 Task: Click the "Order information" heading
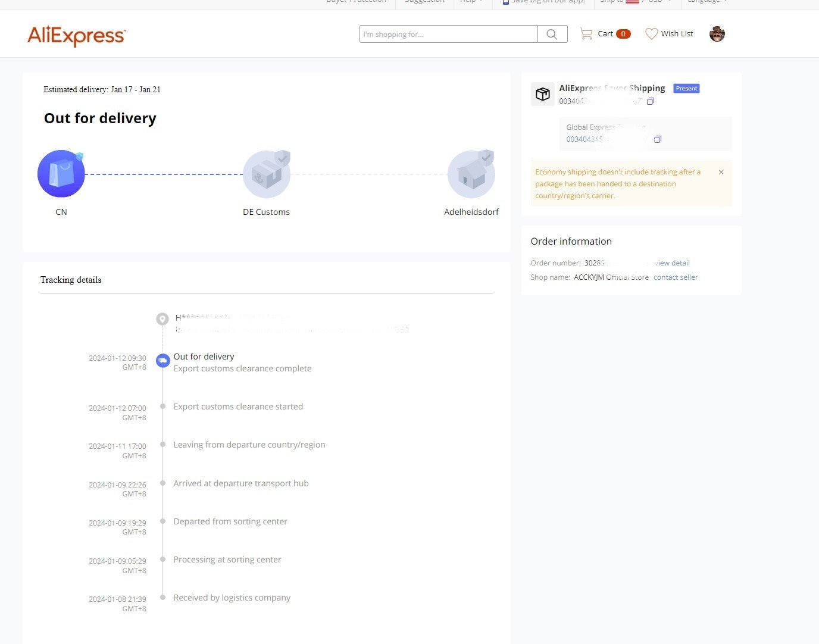coord(571,242)
